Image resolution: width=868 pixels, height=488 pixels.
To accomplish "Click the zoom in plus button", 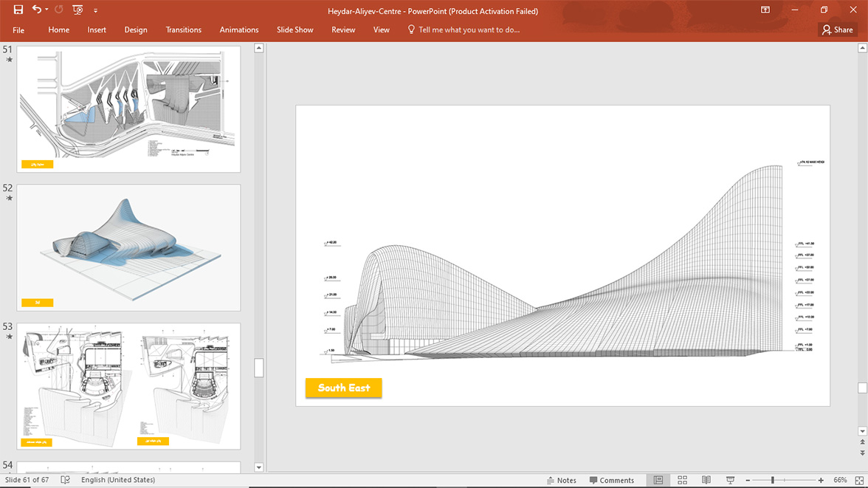I will pyautogui.click(x=821, y=480).
